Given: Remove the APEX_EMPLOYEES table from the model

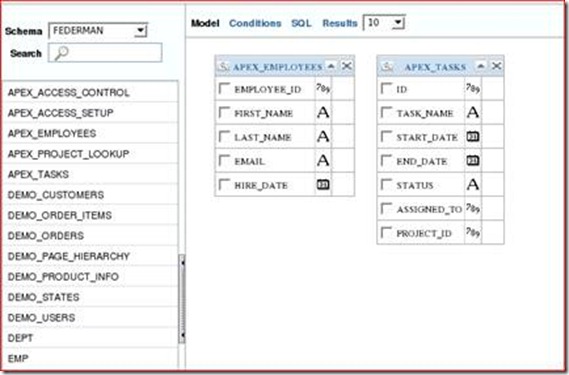Looking at the screenshot, I should [347, 66].
